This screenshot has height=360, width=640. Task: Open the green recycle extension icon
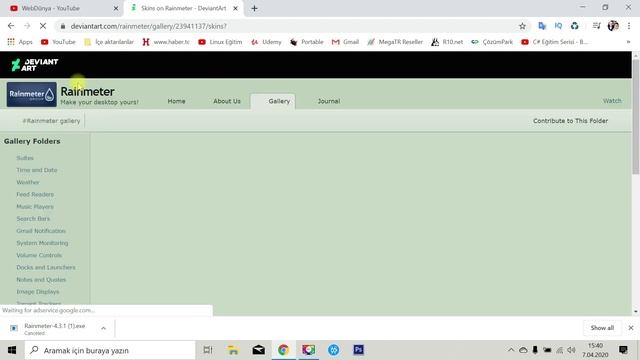click(575, 26)
